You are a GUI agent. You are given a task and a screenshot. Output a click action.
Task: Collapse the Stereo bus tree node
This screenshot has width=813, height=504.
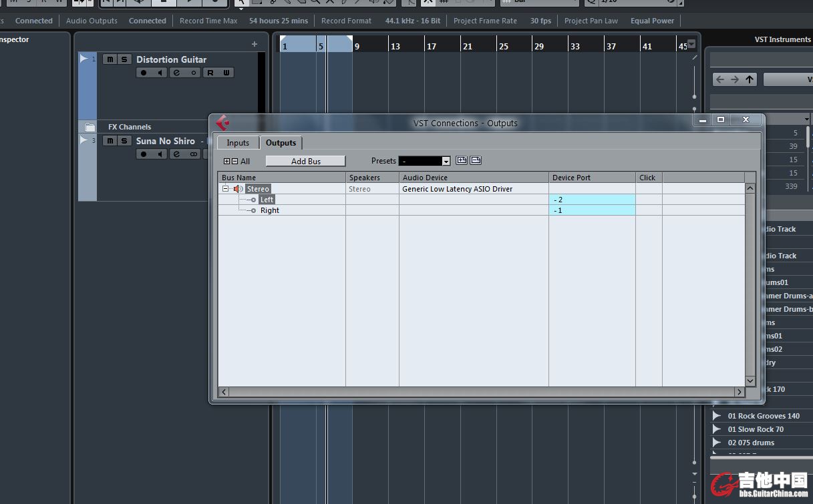click(x=226, y=189)
